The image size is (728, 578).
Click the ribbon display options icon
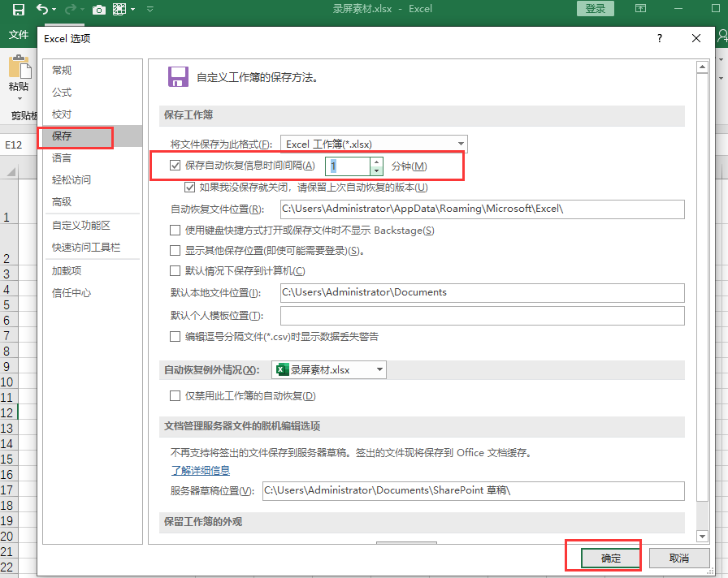[641, 8]
